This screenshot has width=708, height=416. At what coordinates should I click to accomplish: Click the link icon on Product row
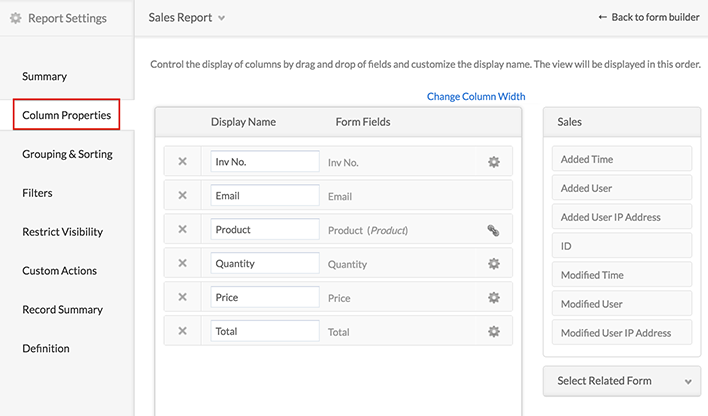tap(493, 230)
